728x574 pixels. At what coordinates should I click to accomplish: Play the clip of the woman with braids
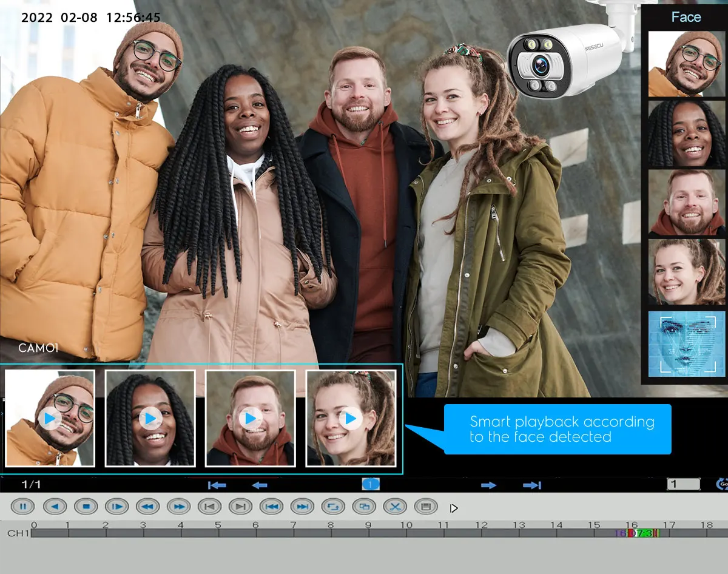click(150, 419)
